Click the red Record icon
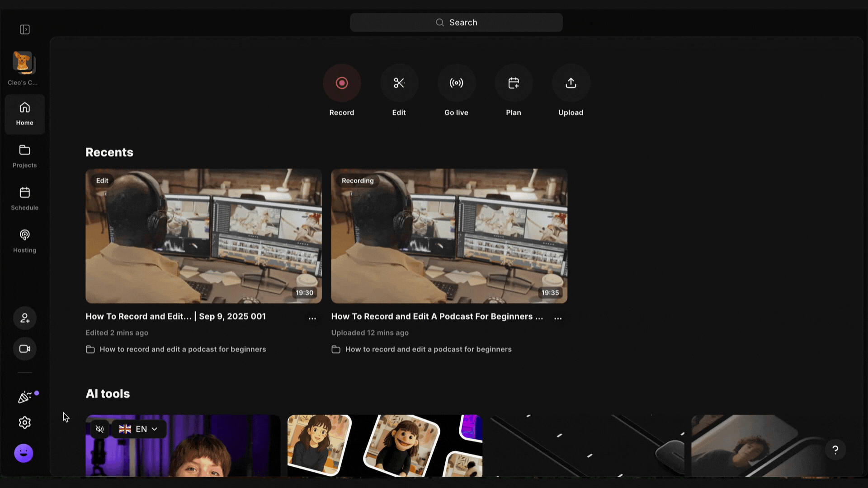Viewport: 868px width, 488px height. click(342, 83)
